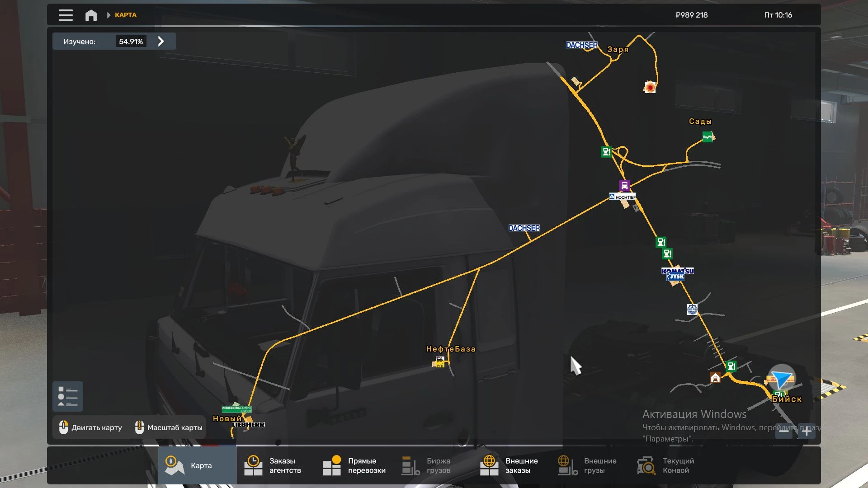Open Прямые перевозки tab

[354, 465]
